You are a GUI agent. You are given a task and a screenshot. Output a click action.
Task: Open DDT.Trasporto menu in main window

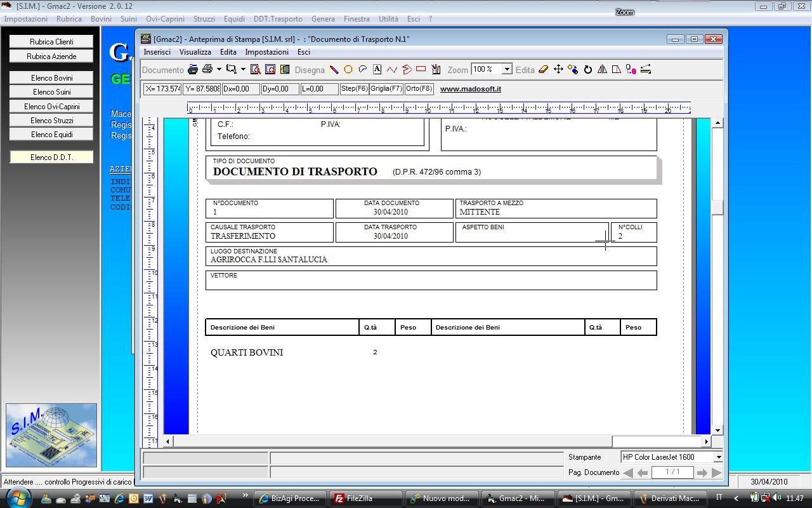[x=278, y=19]
